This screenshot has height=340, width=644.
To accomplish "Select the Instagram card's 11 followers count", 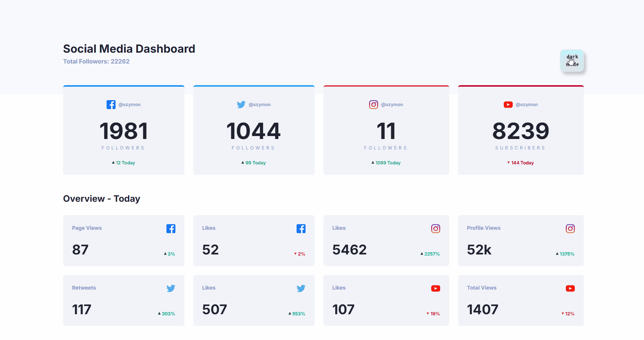I will [x=386, y=131].
